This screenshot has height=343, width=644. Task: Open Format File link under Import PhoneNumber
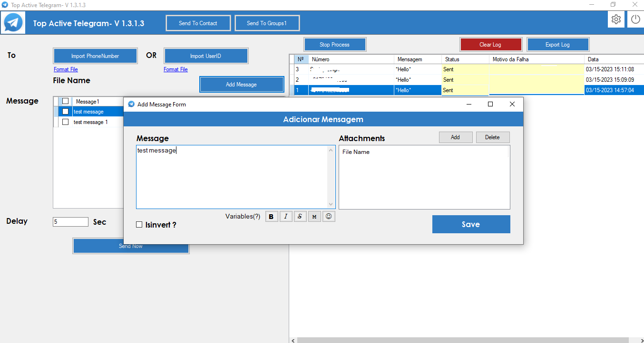click(66, 69)
